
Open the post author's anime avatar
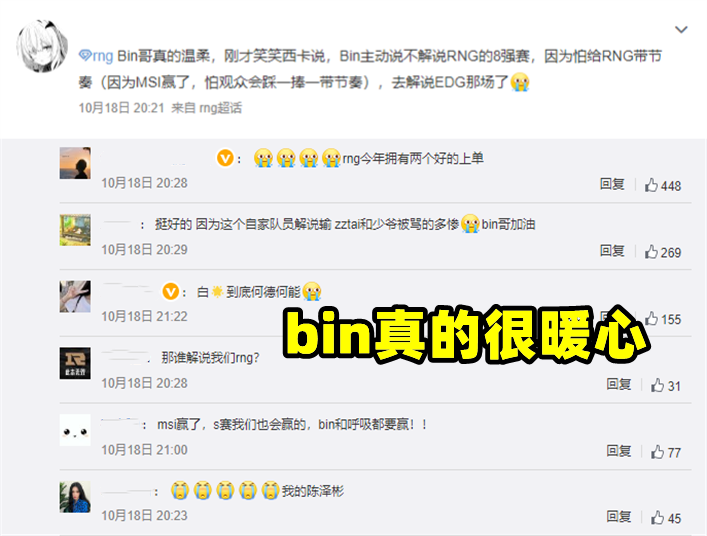(41, 46)
